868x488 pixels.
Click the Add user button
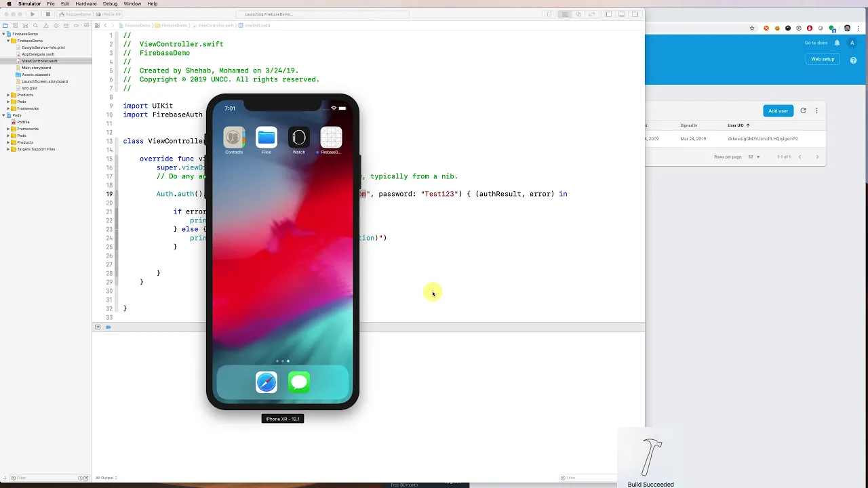778,110
